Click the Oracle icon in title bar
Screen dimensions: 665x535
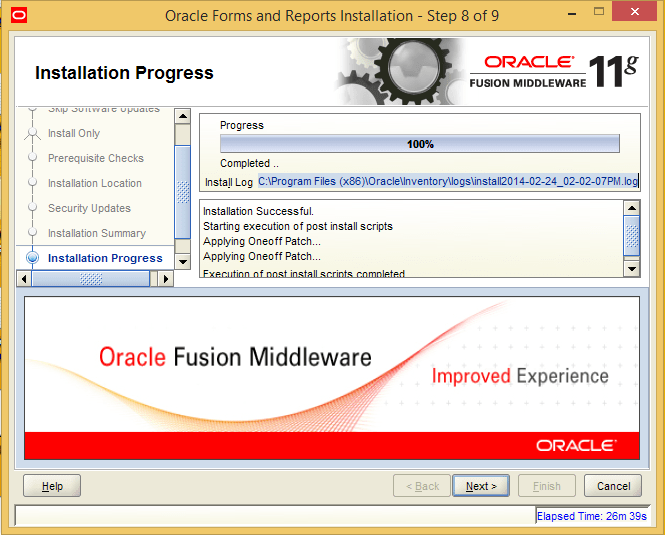19,16
